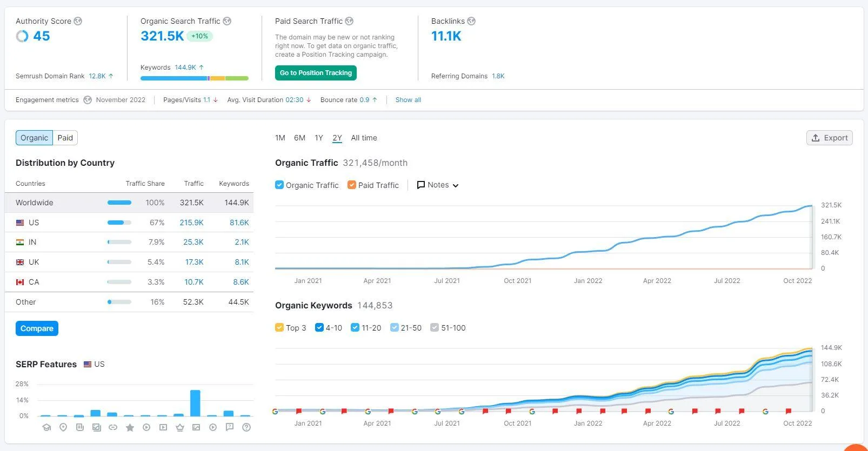Toggle the 11-20 positions checkbox

355,327
